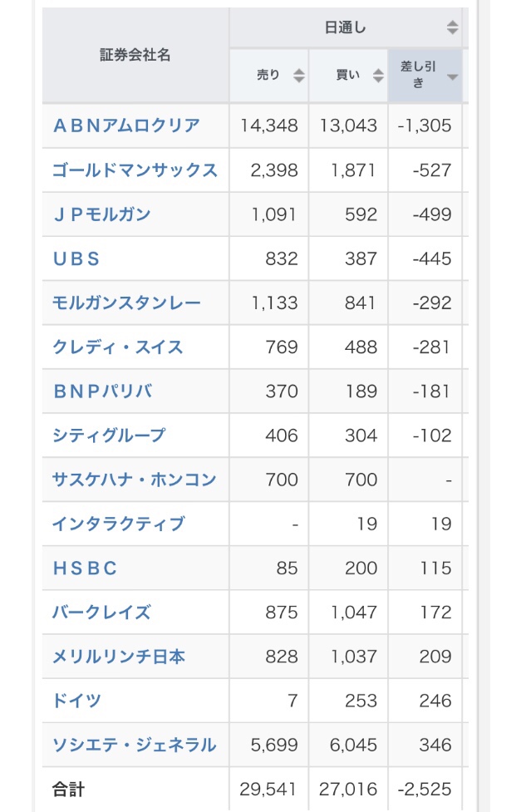Open JPモルガン link
This screenshot has width=531, height=812.
point(102,214)
